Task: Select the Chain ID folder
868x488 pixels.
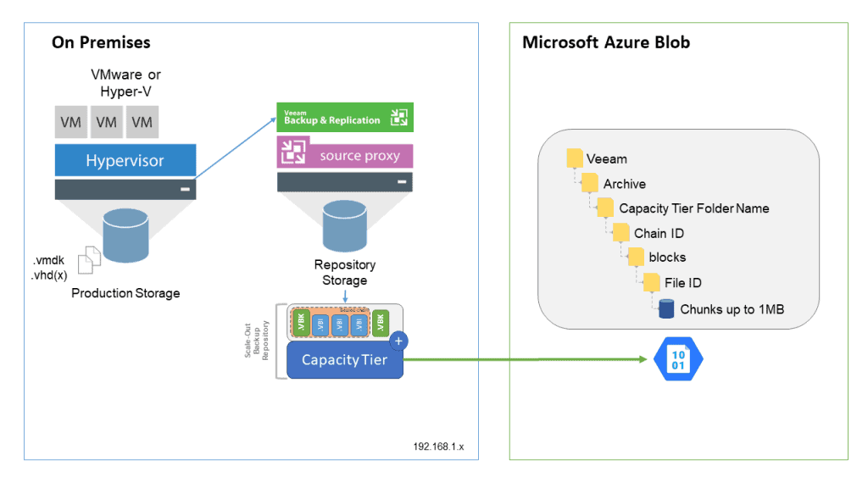Action: [x=620, y=232]
